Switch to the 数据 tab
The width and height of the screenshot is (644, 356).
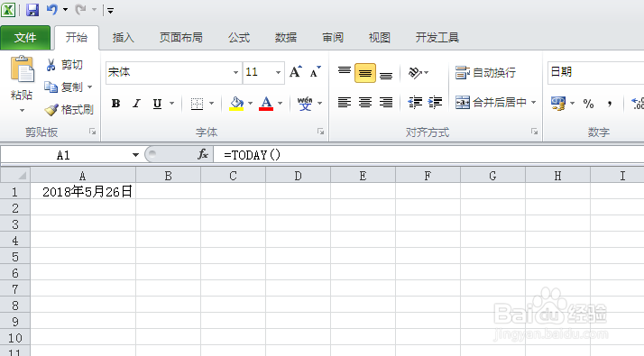pos(286,38)
